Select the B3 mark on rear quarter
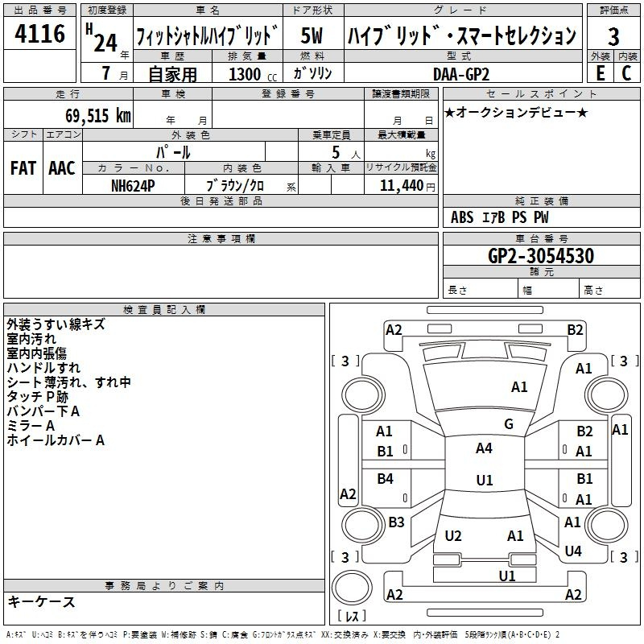The width and height of the screenshot is (644, 644). tap(396, 522)
